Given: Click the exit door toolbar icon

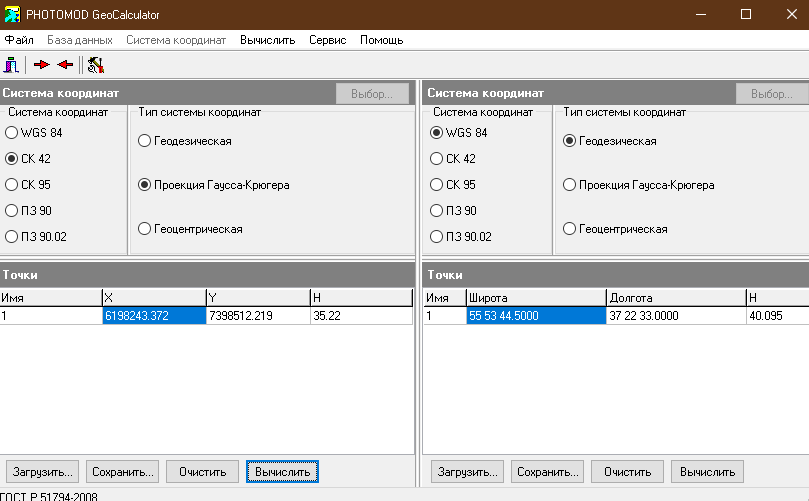Looking at the screenshot, I should (x=11, y=65).
